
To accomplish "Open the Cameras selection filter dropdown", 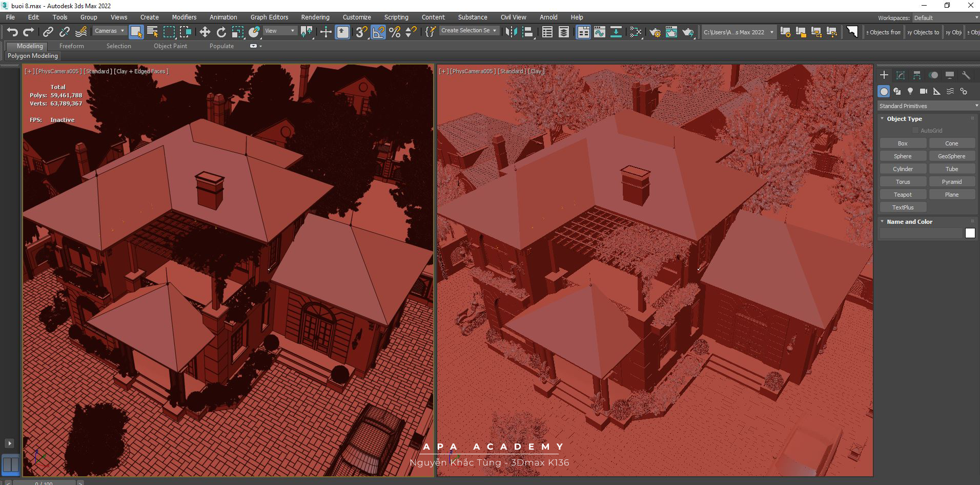I will 109,31.
